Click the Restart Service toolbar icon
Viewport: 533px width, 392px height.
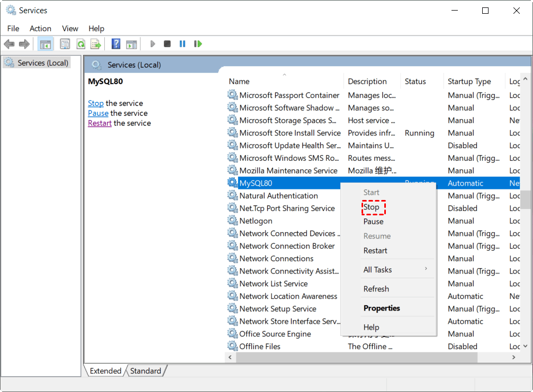(198, 44)
